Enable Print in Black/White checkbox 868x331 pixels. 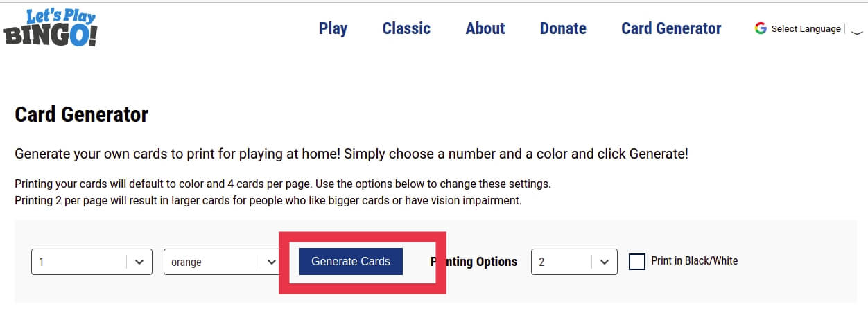pos(636,262)
